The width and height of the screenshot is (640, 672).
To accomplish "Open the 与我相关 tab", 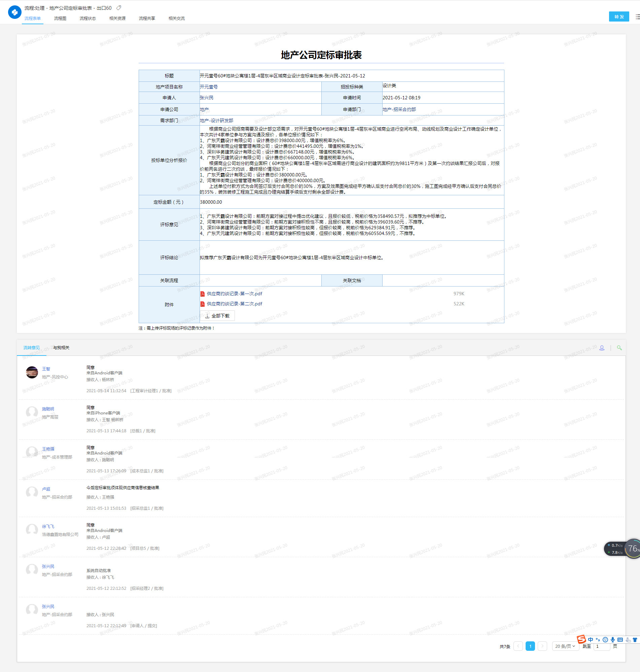I will [61, 348].
